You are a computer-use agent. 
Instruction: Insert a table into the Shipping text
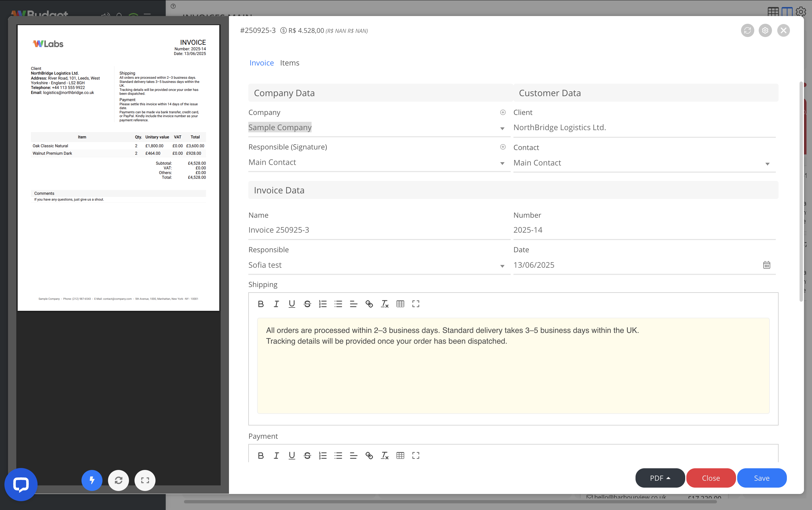(400, 304)
